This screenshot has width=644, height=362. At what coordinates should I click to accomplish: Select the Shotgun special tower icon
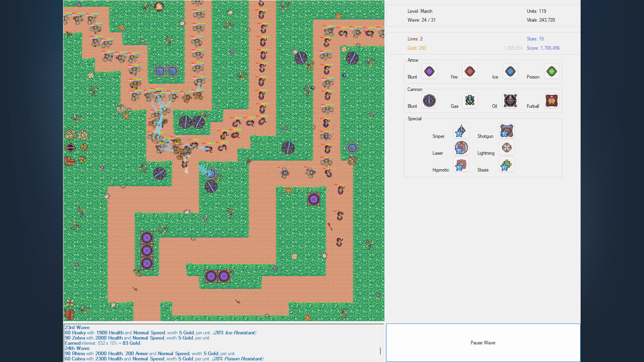pyautogui.click(x=506, y=131)
